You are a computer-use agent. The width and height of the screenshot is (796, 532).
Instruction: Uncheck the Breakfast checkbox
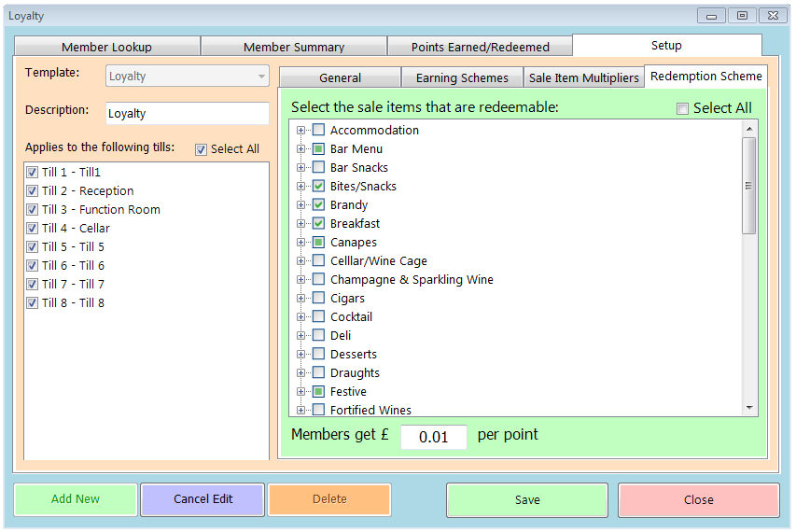(x=318, y=223)
